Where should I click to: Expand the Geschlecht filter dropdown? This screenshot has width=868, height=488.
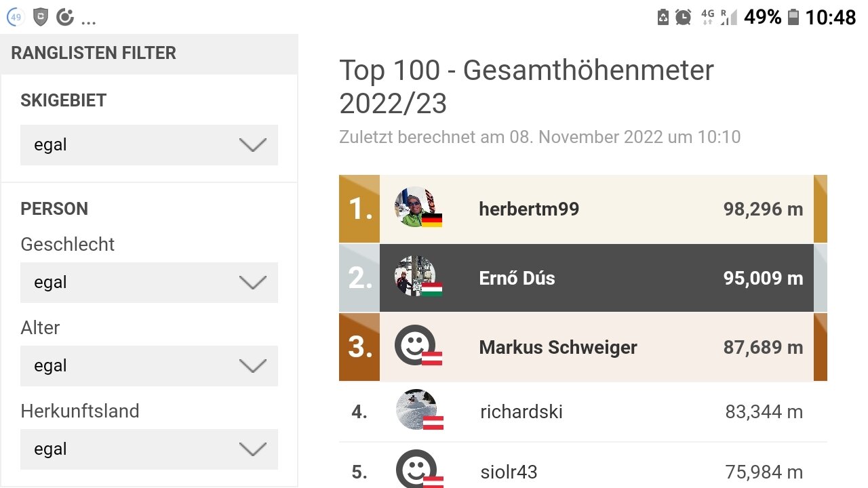(149, 283)
